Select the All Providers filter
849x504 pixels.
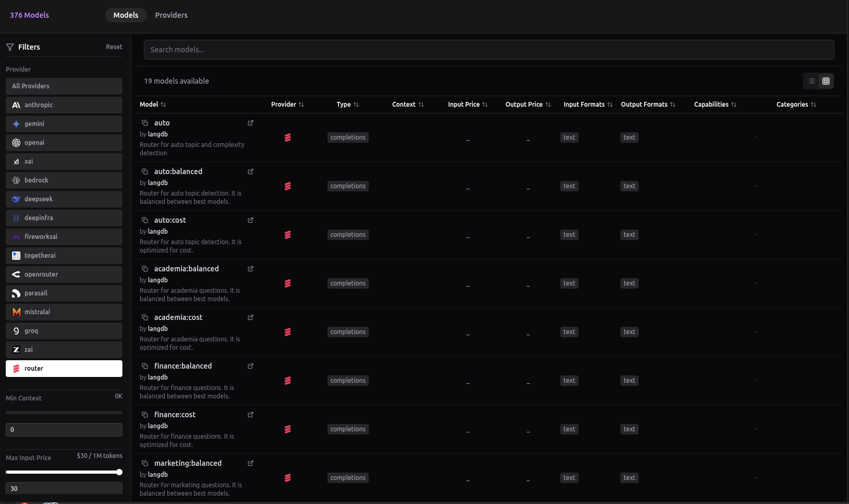pos(64,86)
